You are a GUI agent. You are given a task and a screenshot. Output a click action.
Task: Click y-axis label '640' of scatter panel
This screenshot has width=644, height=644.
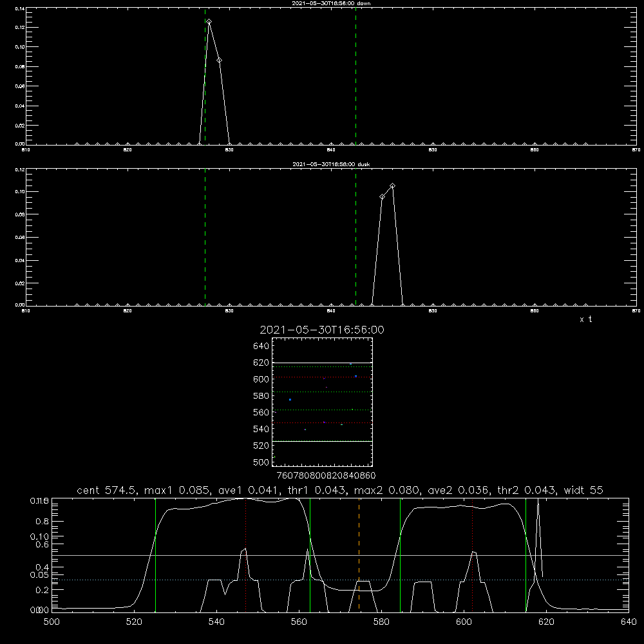261,346
